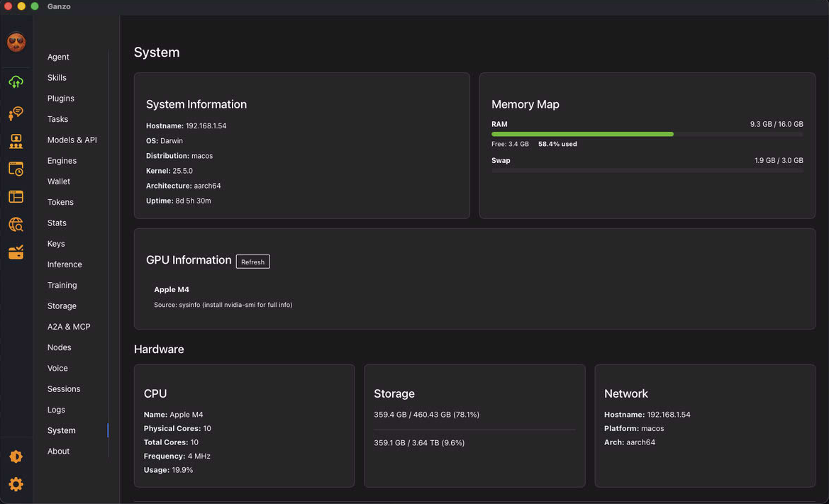Click the System Information hostname value 192.168.1.54

pos(206,125)
